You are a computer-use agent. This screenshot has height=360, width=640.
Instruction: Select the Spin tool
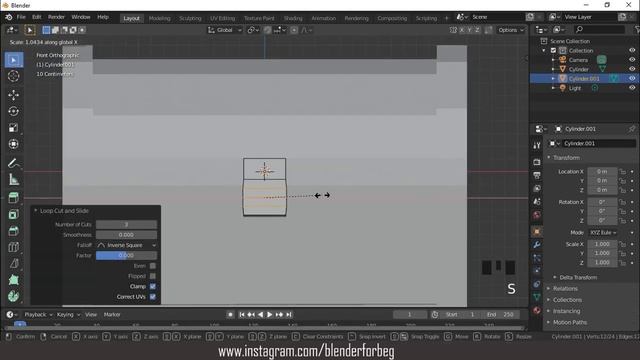13,296
